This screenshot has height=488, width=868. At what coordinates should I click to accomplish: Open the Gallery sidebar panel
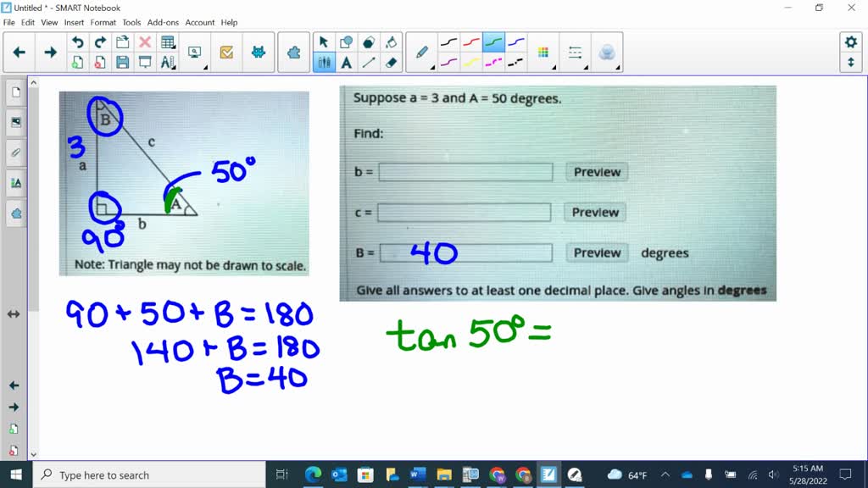pyautogui.click(x=14, y=121)
